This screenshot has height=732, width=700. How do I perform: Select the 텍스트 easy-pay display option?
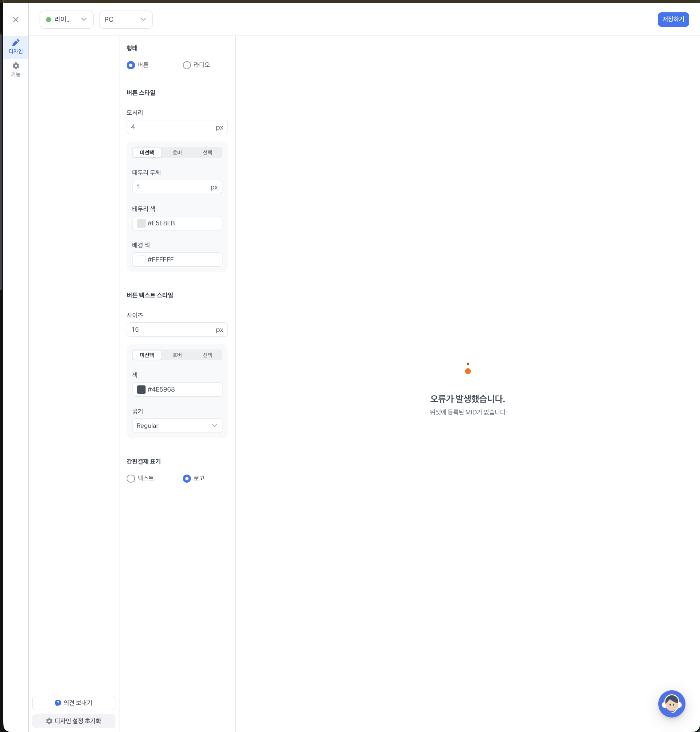click(x=131, y=478)
